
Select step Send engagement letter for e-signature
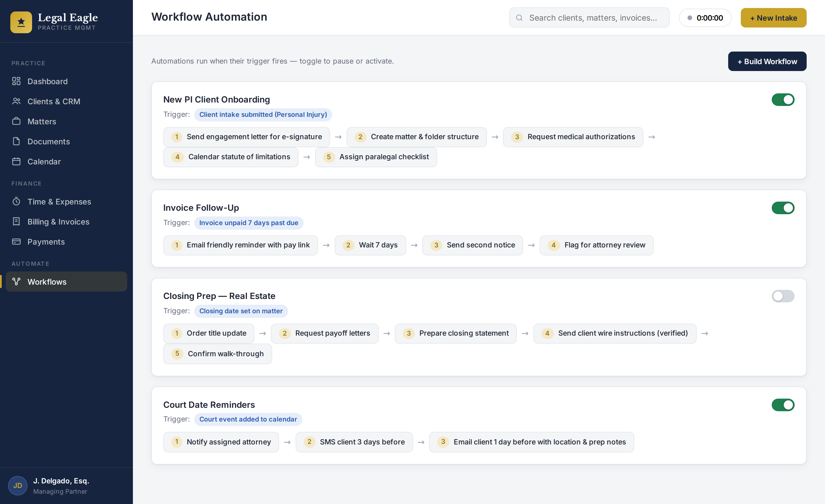pyautogui.click(x=246, y=137)
